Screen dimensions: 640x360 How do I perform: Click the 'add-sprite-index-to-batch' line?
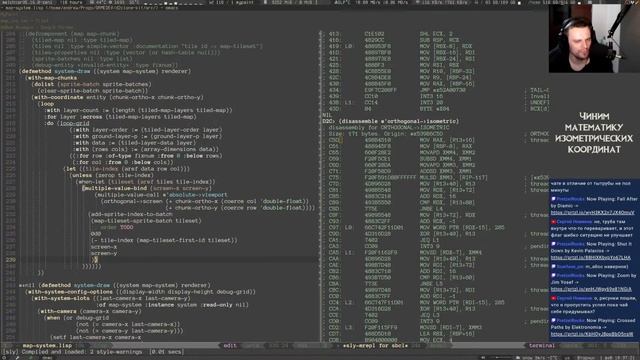coord(131,214)
